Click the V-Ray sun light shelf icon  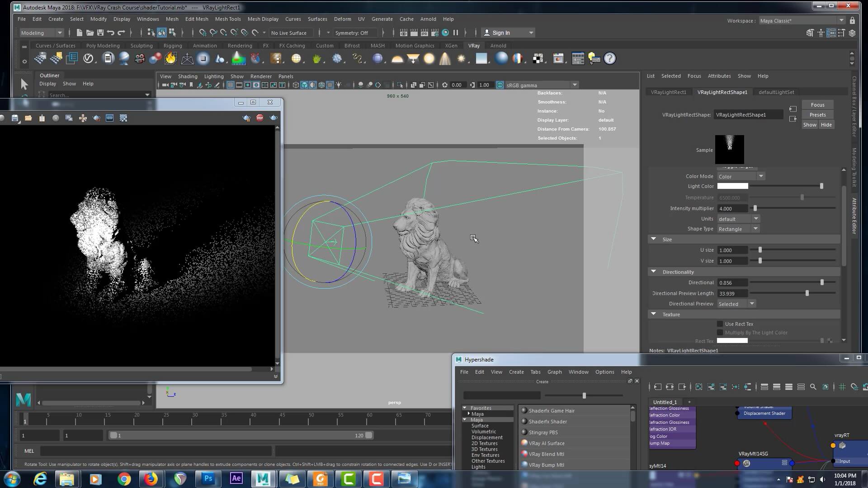coord(461,59)
